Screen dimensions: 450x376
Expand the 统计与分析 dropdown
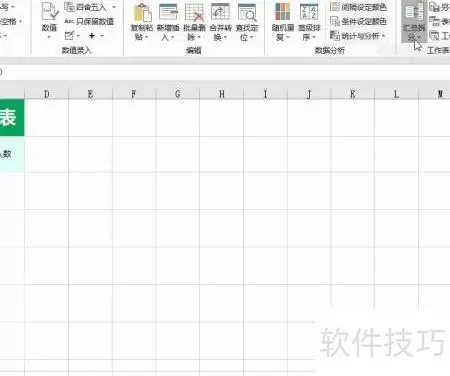point(358,35)
